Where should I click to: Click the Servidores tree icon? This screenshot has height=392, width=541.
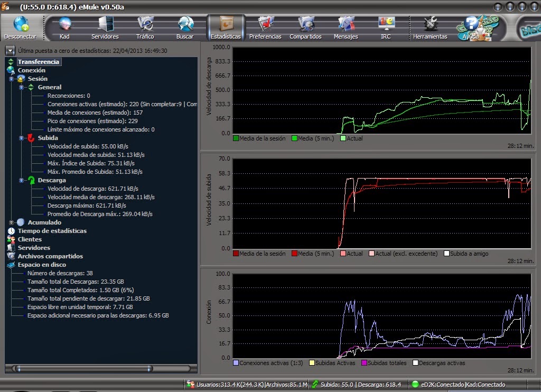click(11, 248)
